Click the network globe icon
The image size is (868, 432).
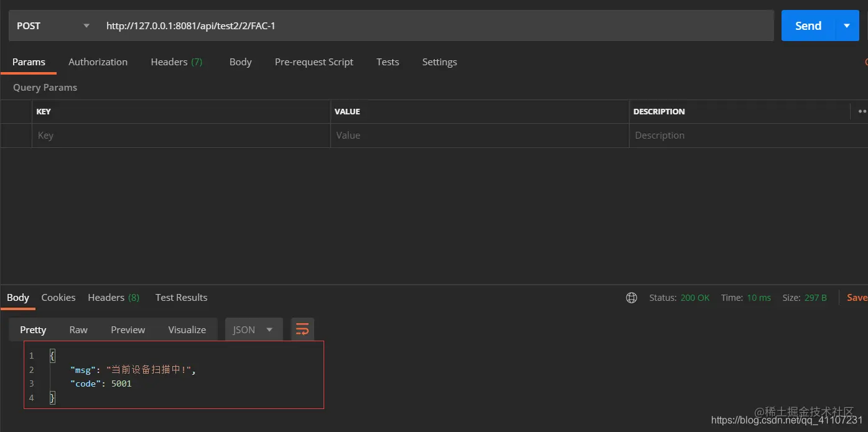click(x=632, y=298)
